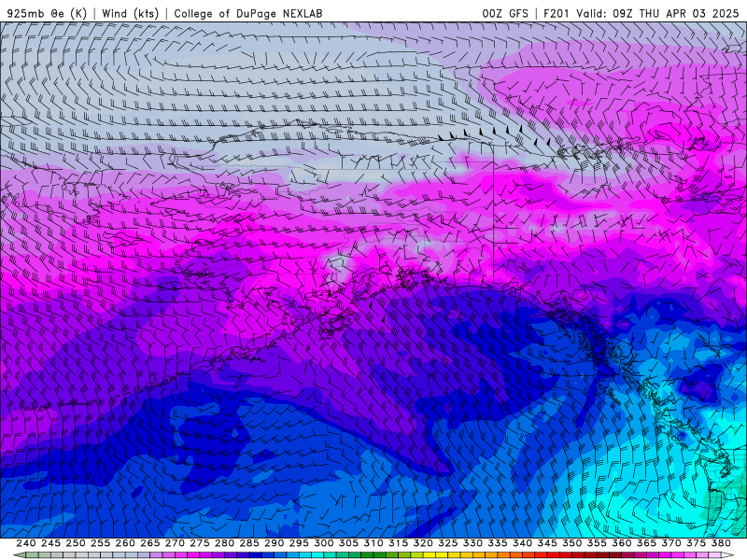This screenshot has height=560, width=747.
Task: Click the 300 value on the color scale
Action: pyautogui.click(x=323, y=543)
